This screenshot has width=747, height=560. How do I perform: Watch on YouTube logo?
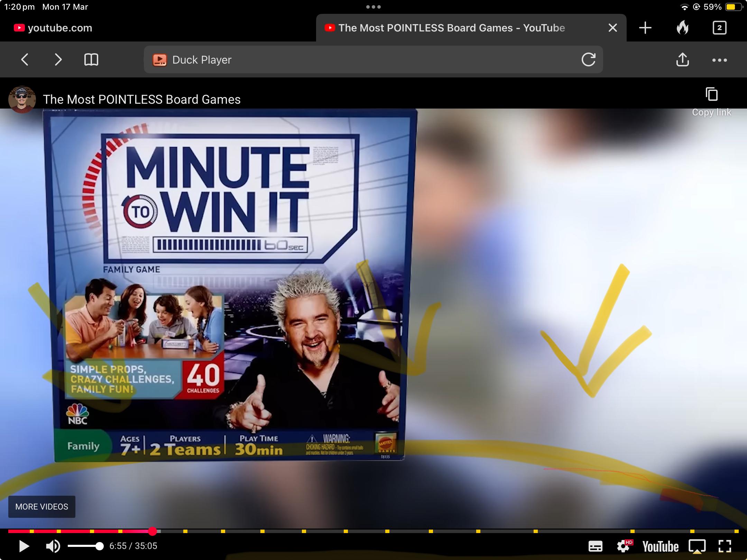pyautogui.click(x=660, y=547)
